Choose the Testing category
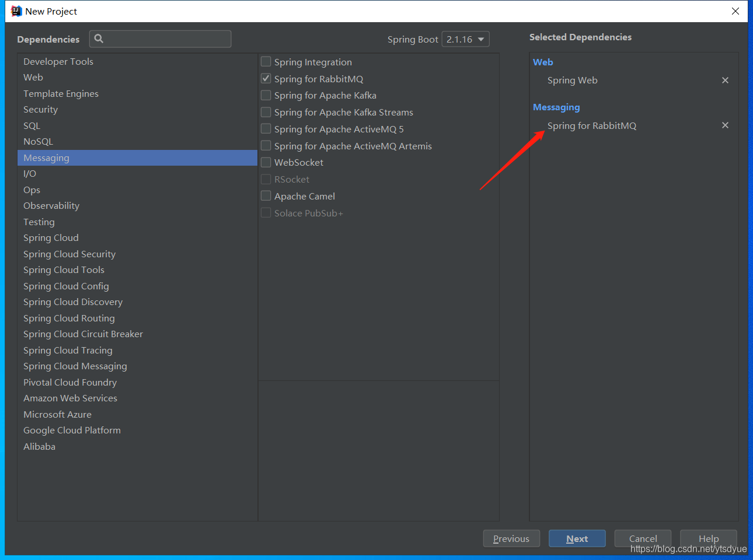The image size is (753, 560). click(x=137, y=222)
